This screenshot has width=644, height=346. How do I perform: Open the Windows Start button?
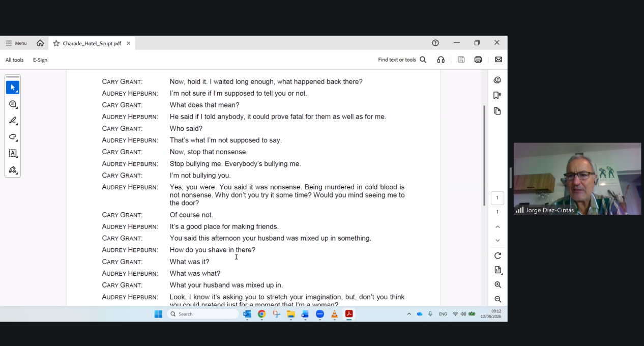click(x=158, y=314)
